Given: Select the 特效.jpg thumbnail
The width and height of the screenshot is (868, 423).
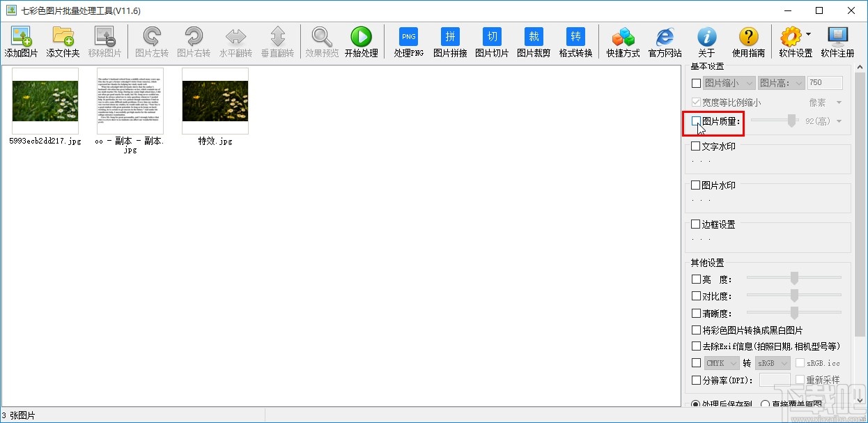Looking at the screenshot, I should coord(215,101).
